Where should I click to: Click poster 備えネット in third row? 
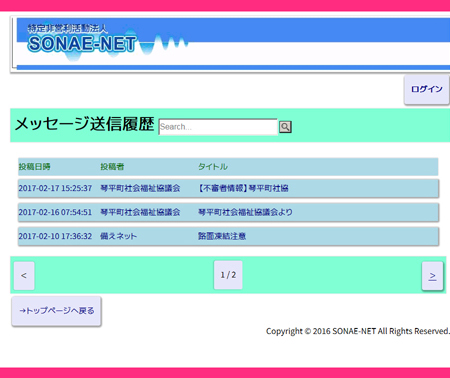118,236
